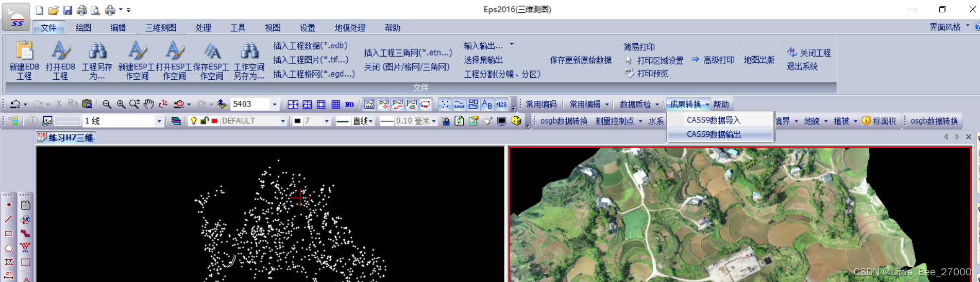Click 地图出版 button
This screenshot has height=282, width=980.
click(759, 60)
